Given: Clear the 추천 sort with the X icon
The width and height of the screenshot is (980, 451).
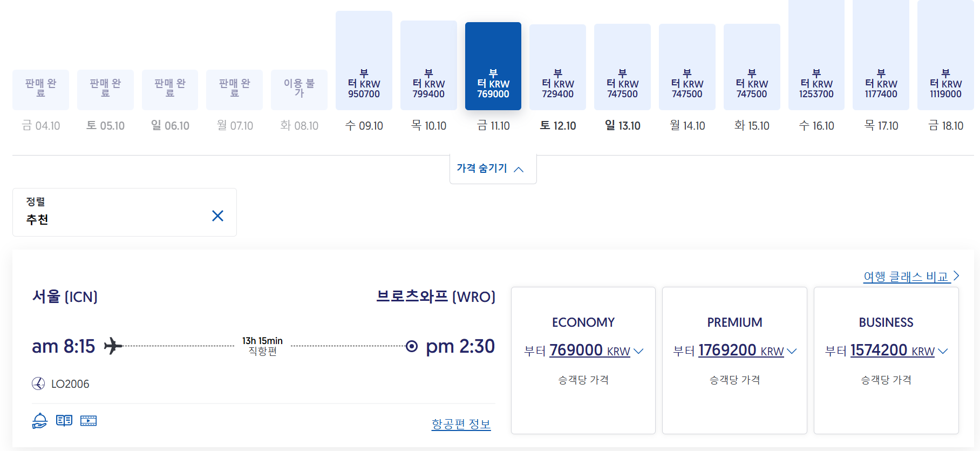Looking at the screenshot, I should coord(218,215).
